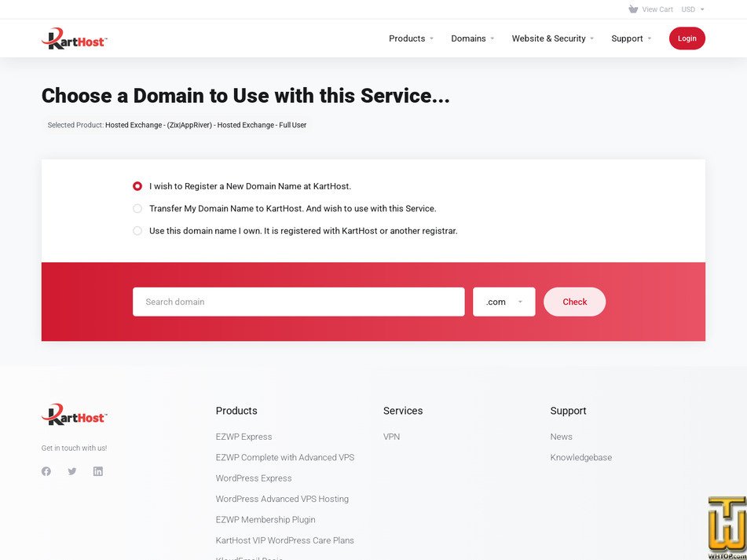This screenshot has width=747, height=560.
Task: Focus the Search domain input field
Action: [298, 302]
